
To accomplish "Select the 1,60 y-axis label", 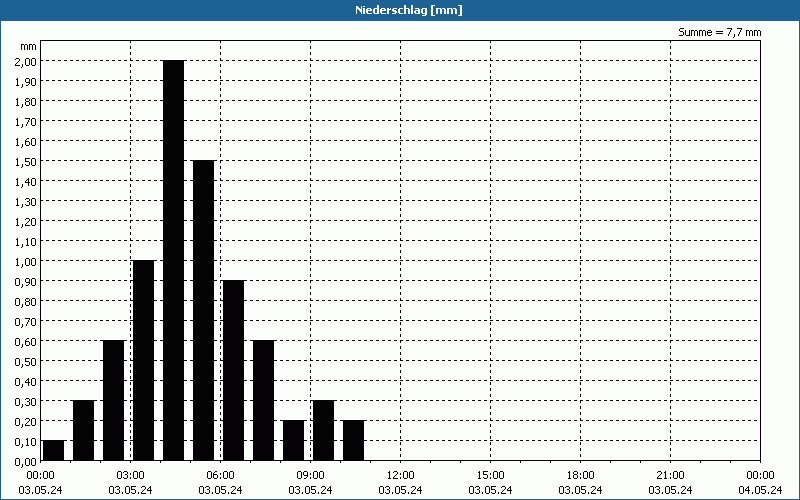I will [x=27, y=141].
